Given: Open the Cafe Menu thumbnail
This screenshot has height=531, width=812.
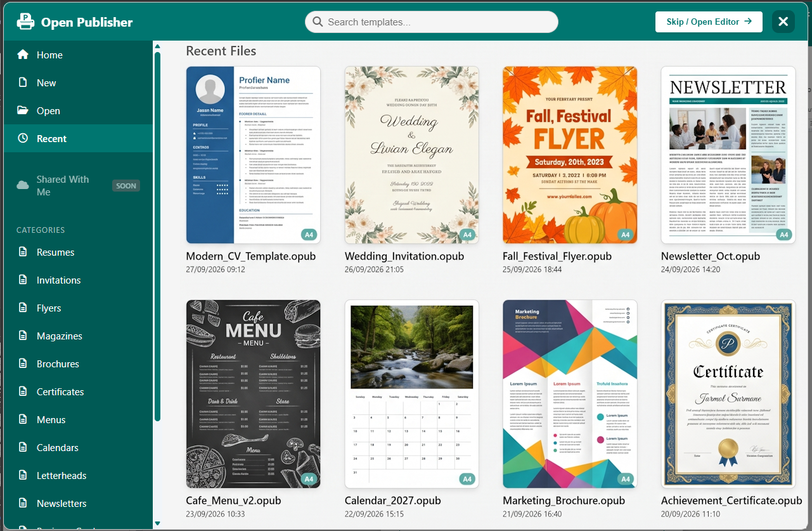Looking at the screenshot, I should pyautogui.click(x=254, y=394).
